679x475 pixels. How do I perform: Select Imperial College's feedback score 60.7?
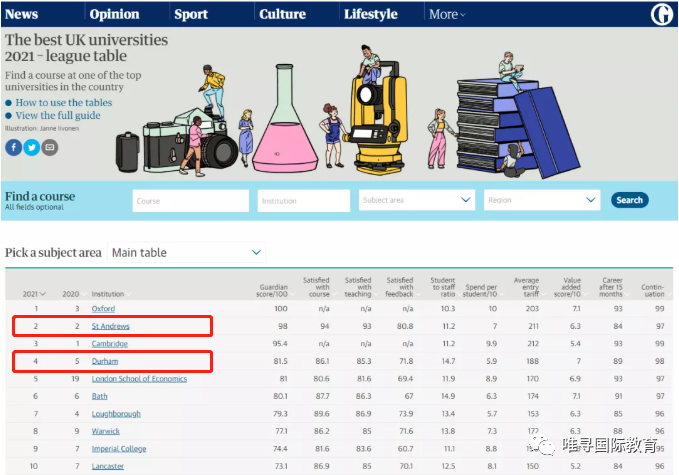point(406,449)
